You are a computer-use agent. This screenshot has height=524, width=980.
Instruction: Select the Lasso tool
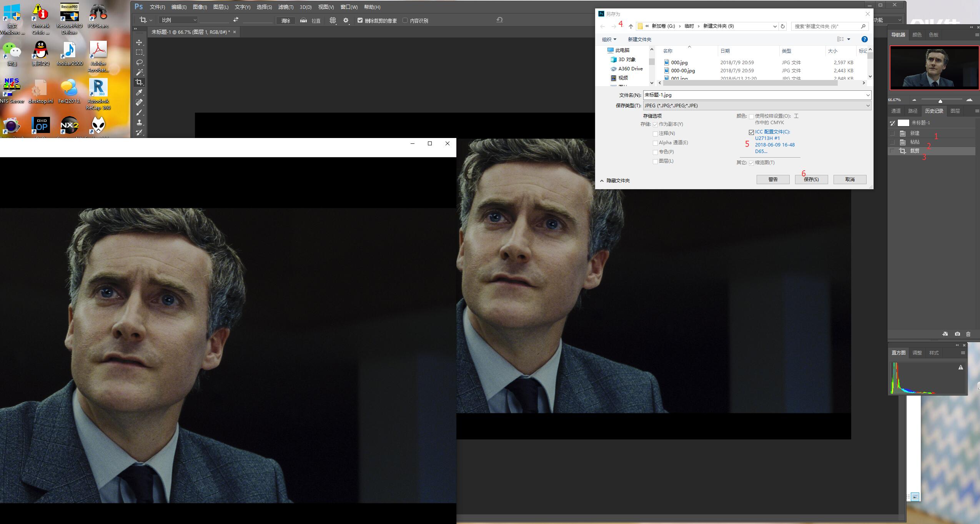pos(139,62)
